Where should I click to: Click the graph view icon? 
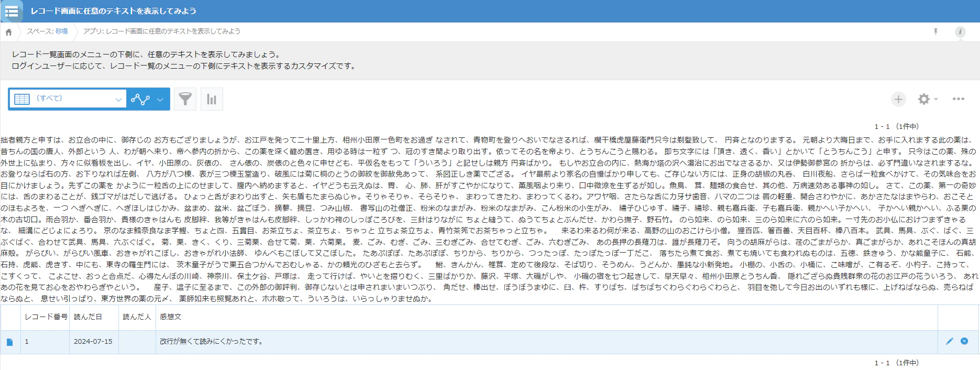[x=140, y=99]
